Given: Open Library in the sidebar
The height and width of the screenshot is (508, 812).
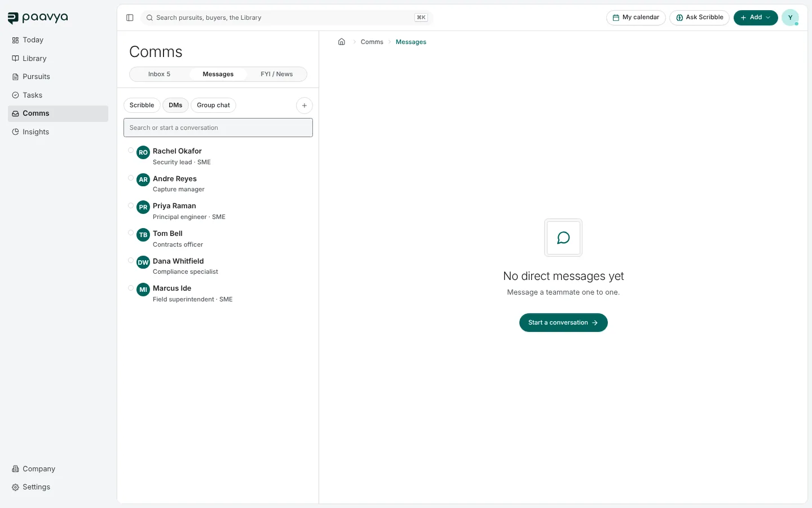Looking at the screenshot, I should 58,59.
